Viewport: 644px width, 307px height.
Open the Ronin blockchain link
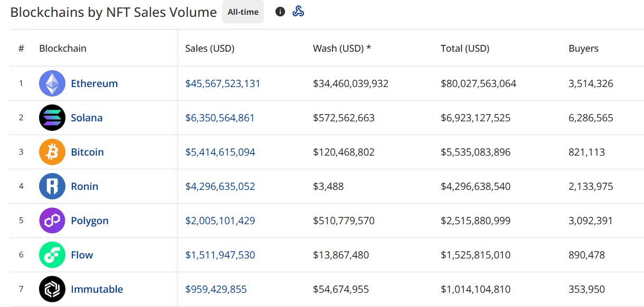point(84,186)
